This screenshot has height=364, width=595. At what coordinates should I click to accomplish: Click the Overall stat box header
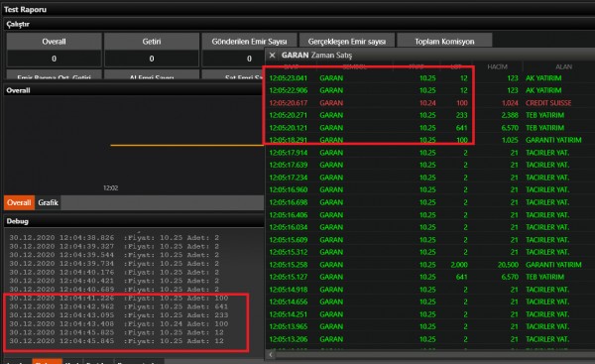coord(54,42)
